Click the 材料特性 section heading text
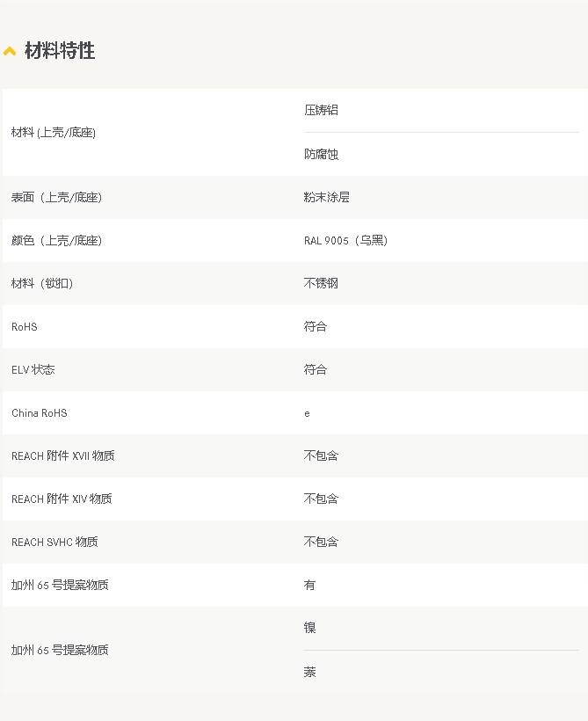 click(60, 51)
